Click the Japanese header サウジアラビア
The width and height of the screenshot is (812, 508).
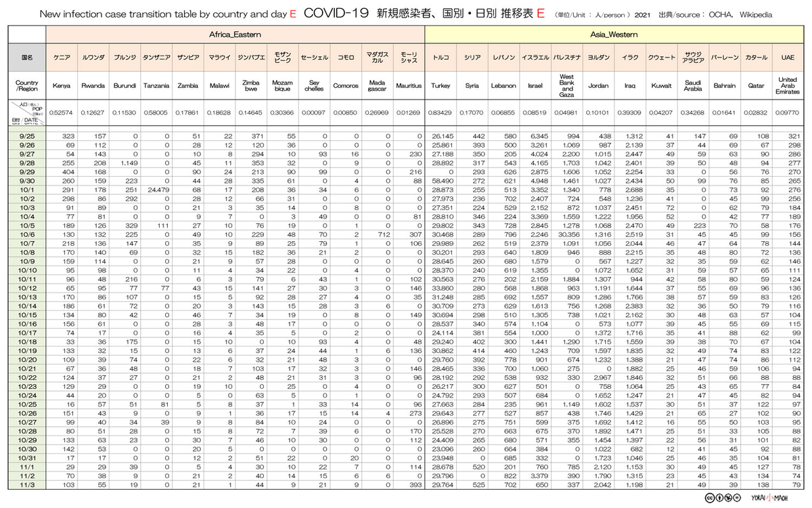pos(693,58)
